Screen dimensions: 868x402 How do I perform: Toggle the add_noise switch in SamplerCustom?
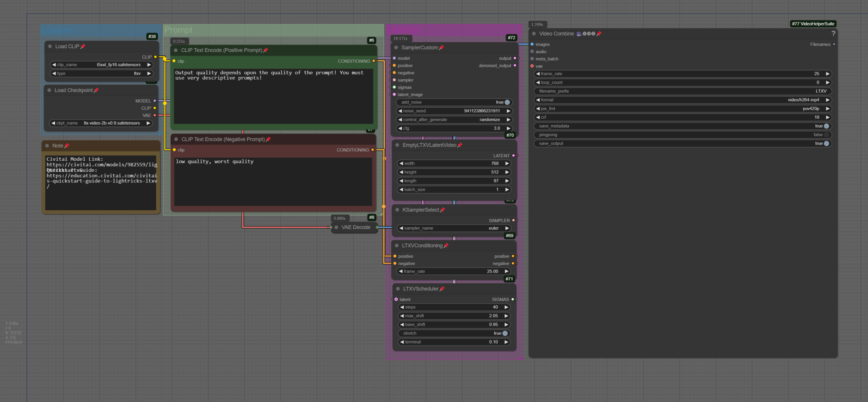tap(507, 103)
